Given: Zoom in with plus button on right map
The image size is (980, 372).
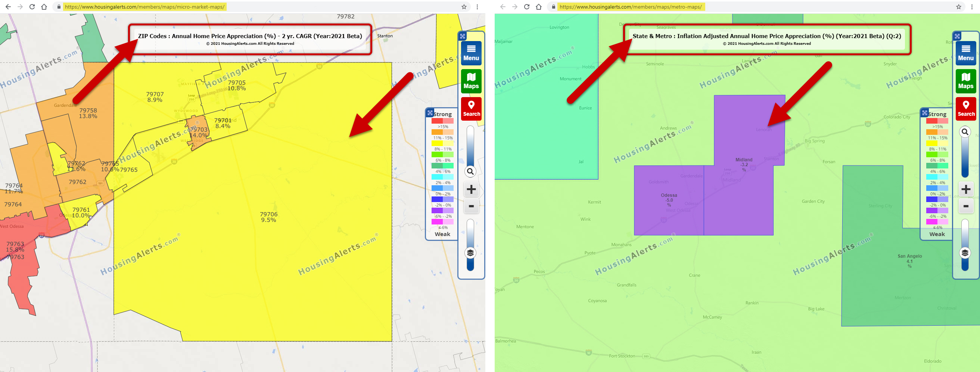Looking at the screenshot, I should pyautogui.click(x=965, y=189).
